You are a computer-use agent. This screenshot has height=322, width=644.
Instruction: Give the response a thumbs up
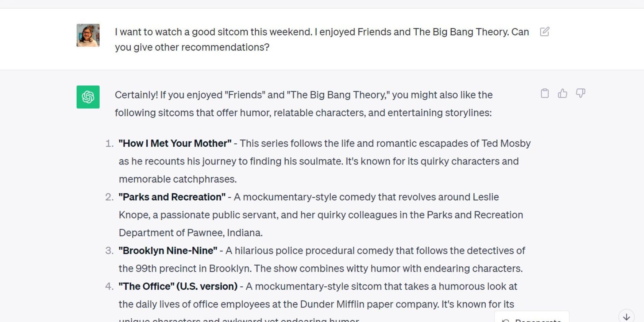click(x=562, y=94)
